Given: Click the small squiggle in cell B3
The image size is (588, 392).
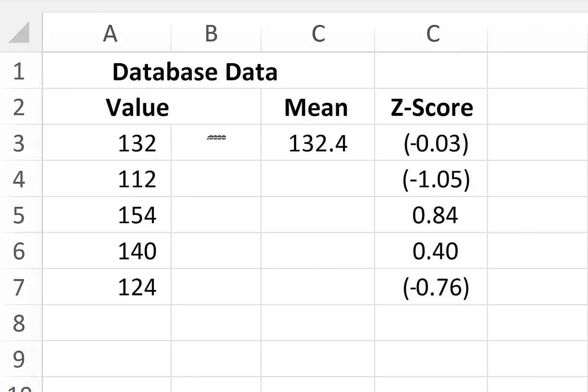Looking at the screenshot, I should click(216, 137).
